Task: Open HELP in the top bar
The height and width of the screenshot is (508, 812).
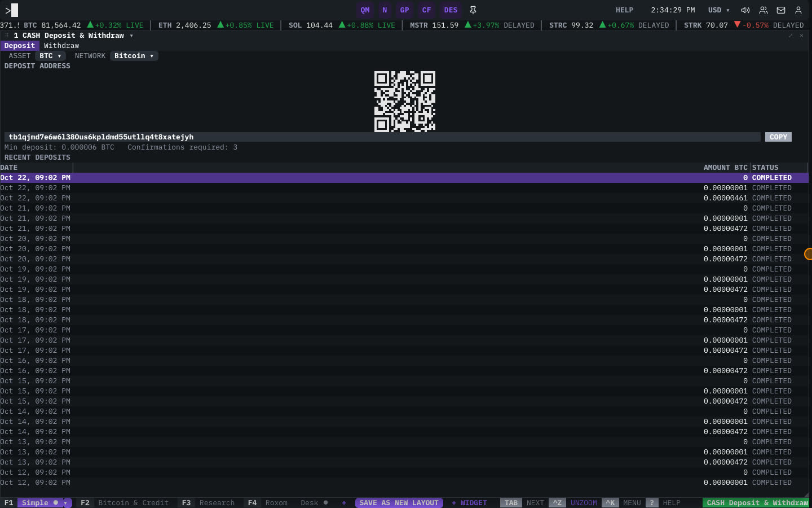Action: coord(624,10)
